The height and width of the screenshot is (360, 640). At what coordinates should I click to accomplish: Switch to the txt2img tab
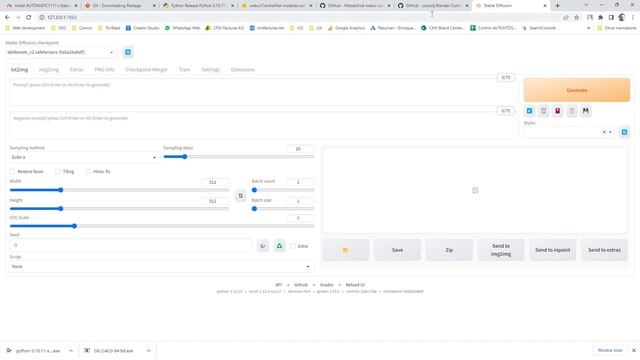click(19, 70)
